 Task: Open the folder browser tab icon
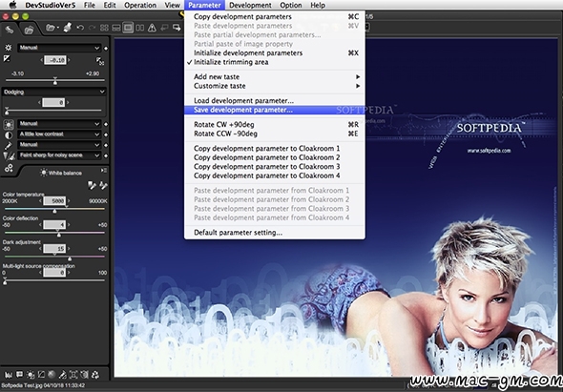(x=29, y=31)
